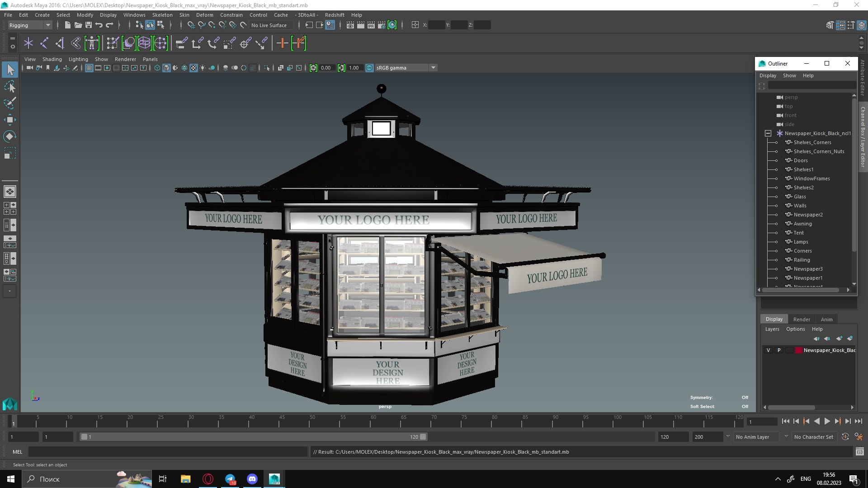The height and width of the screenshot is (488, 868).
Task: Open the Render Settings icon
Action: [x=382, y=25]
